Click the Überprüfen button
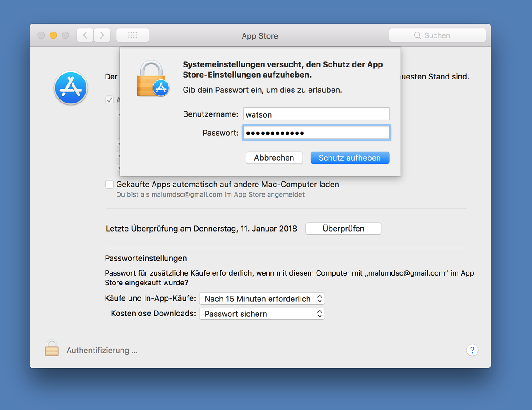The width and height of the screenshot is (532, 410). pyautogui.click(x=343, y=229)
